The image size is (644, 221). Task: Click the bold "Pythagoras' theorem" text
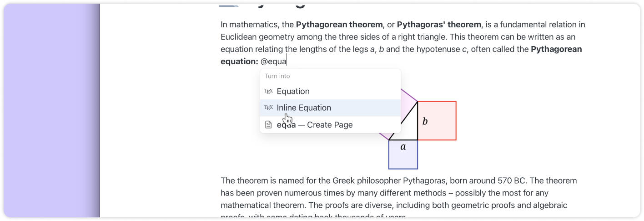(438, 25)
